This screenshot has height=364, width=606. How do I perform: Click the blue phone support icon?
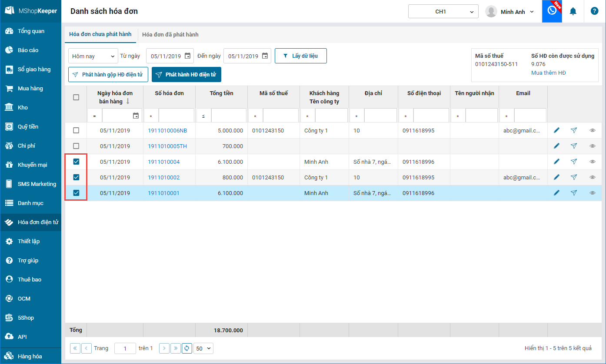tap(552, 11)
